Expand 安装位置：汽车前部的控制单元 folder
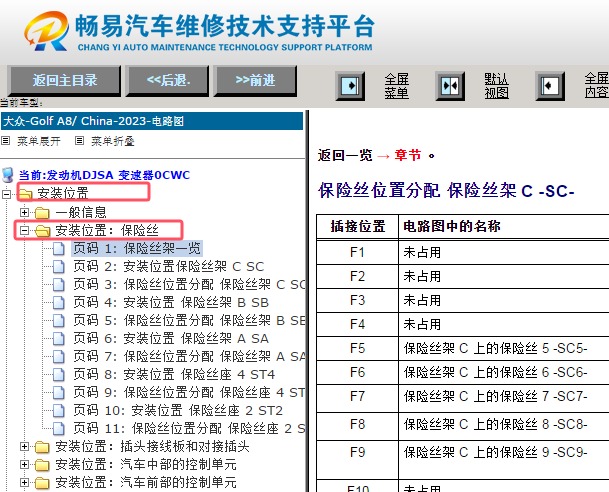Image resolution: width=609 pixels, height=492 pixels. pos(24,482)
